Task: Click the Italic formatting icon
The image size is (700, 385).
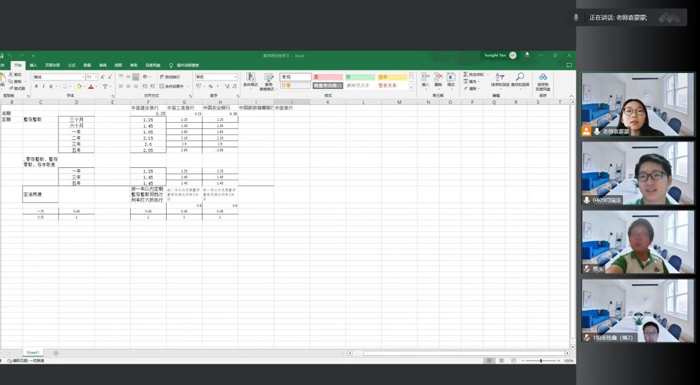Action: 43,86
